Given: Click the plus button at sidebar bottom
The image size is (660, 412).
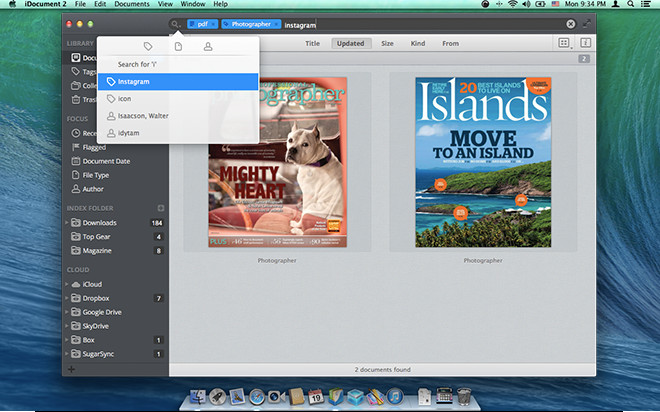Looking at the screenshot, I should (x=72, y=369).
